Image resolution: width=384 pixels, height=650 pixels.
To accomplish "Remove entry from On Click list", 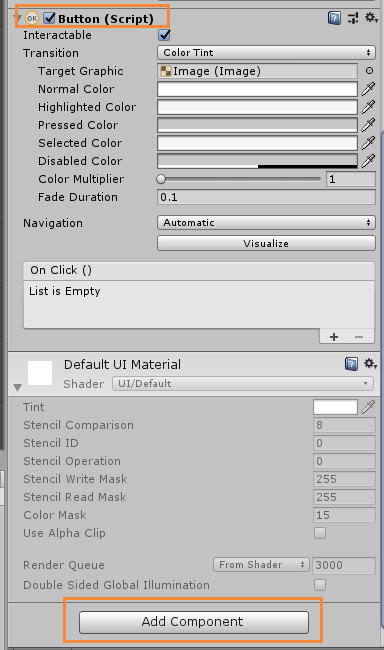I will [359, 337].
